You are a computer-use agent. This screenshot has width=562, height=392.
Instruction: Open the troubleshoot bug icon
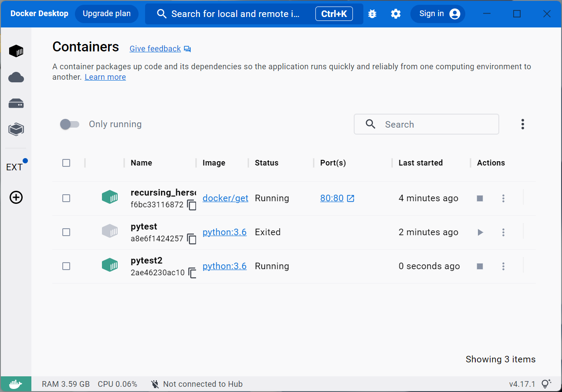point(372,14)
